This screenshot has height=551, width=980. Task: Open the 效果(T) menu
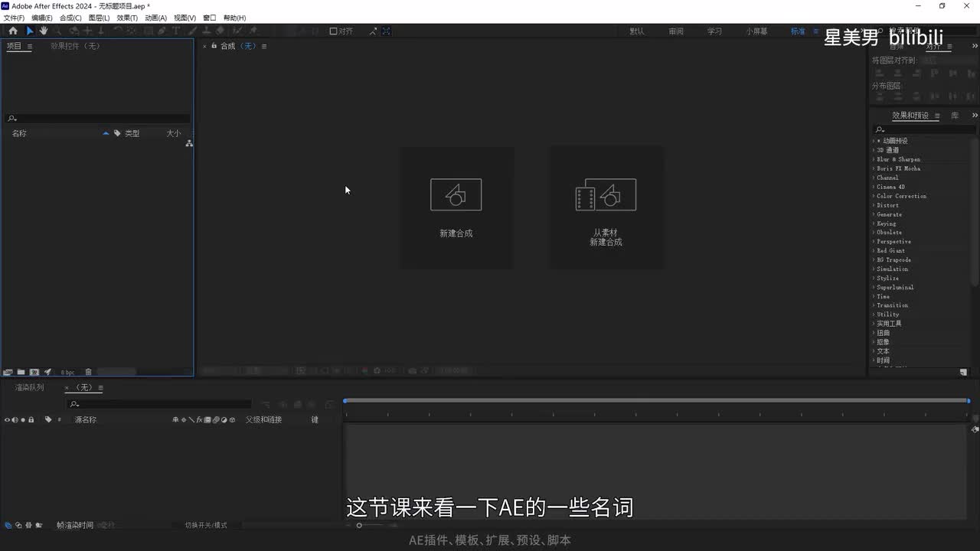pyautogui.click(x=127, y=18)
